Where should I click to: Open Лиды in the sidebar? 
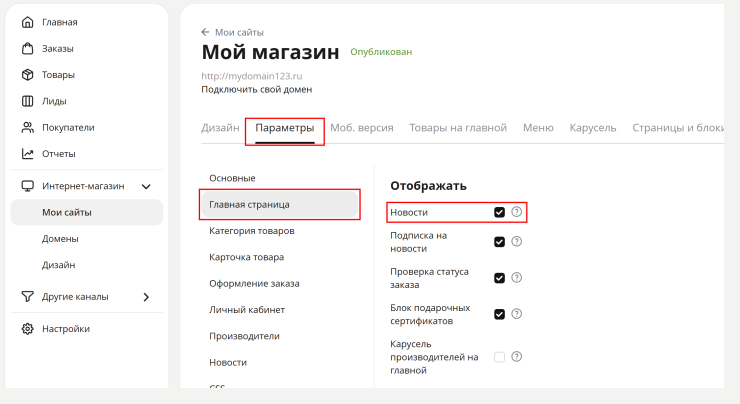click(x=54, y=101)
